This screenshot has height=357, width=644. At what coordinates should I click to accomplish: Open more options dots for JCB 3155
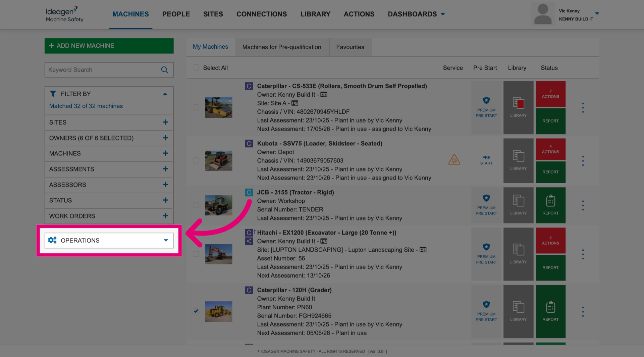coord(583,205)
